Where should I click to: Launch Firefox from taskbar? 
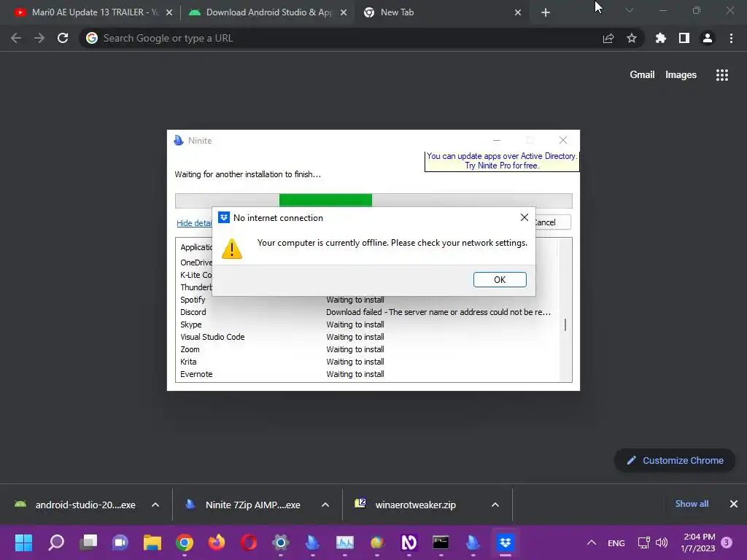click(x=216, y=542)
